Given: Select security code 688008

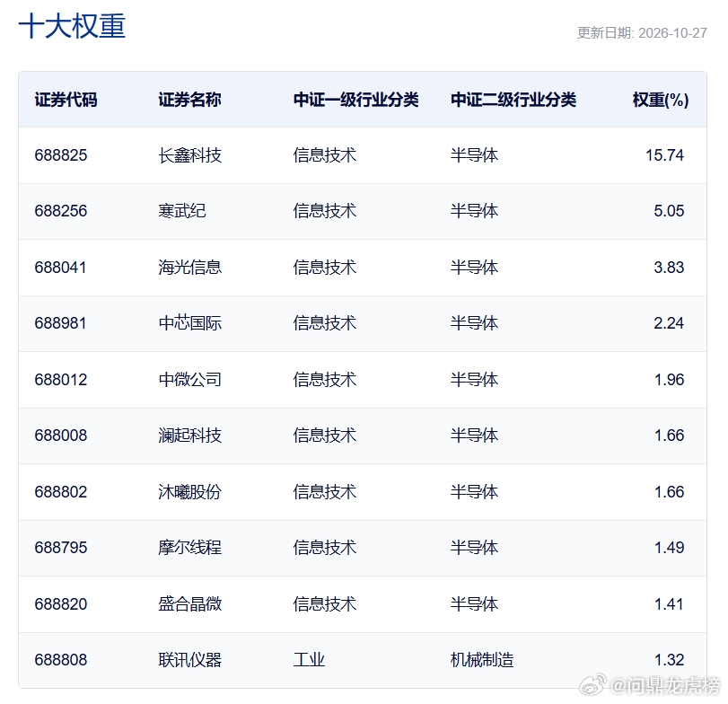Looking at the screenshot, I should [x=61, y=436].
